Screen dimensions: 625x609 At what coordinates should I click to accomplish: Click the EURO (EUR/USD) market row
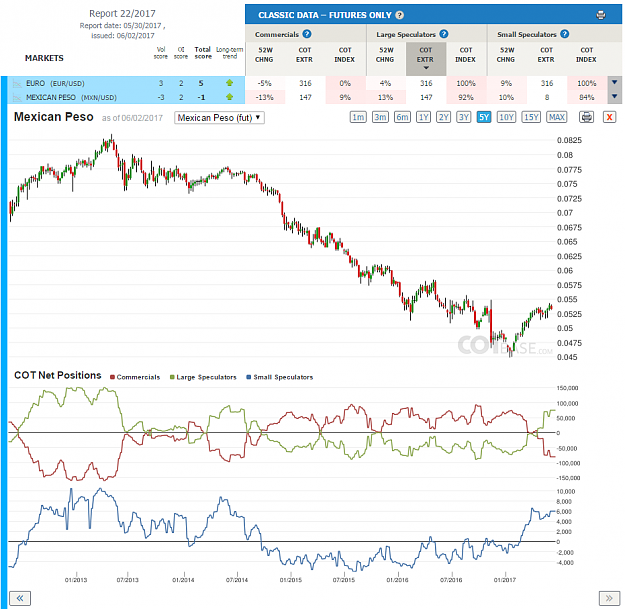(126, 83)
